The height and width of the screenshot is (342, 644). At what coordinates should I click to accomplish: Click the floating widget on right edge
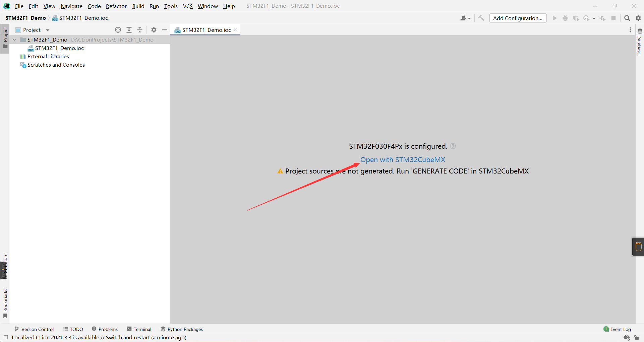coord(638,247)
